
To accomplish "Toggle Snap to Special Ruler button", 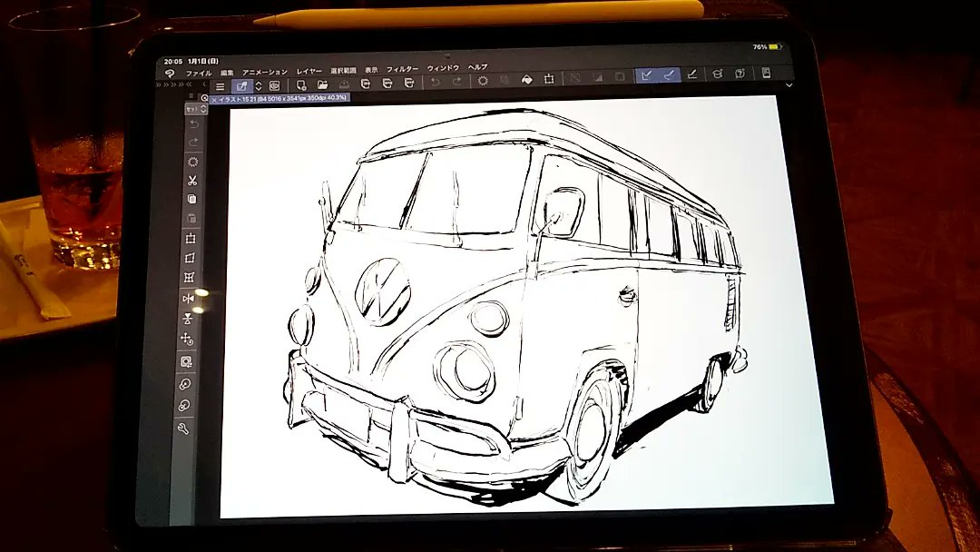I will click(669, 75).
